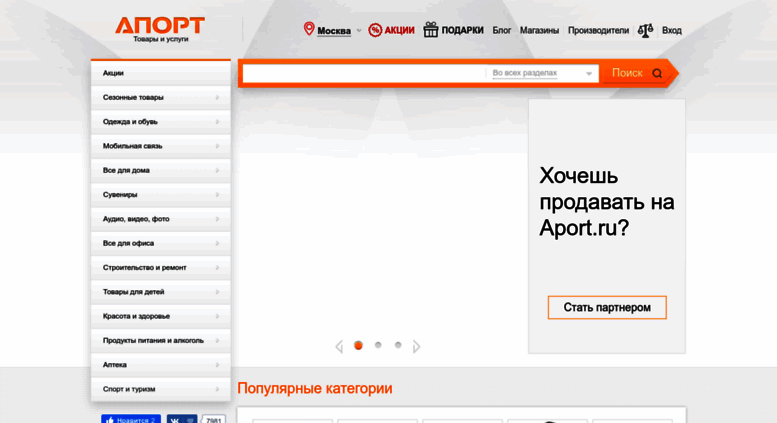This screenshot has height=423, width=777.
Task: Click the magnifying glass search icon
Action: [657, 74]
